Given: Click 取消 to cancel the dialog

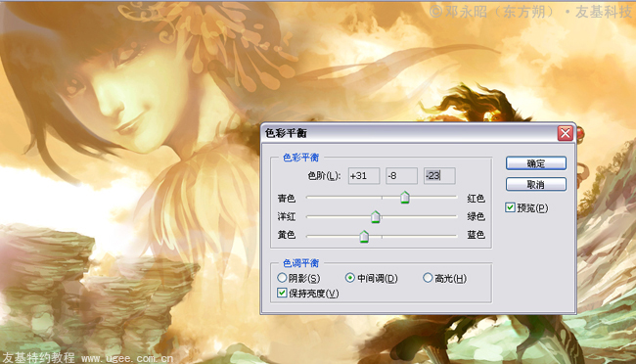Looking at the screenshot, I should click(x=536, y=184).
